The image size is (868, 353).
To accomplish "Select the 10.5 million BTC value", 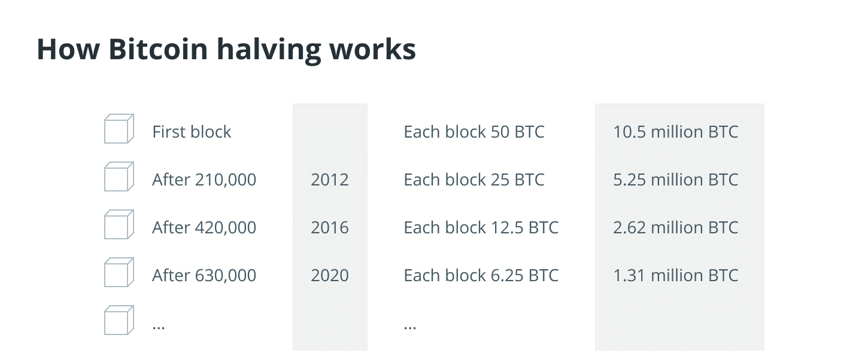I will pyautogui.click(x=676, y=132).
